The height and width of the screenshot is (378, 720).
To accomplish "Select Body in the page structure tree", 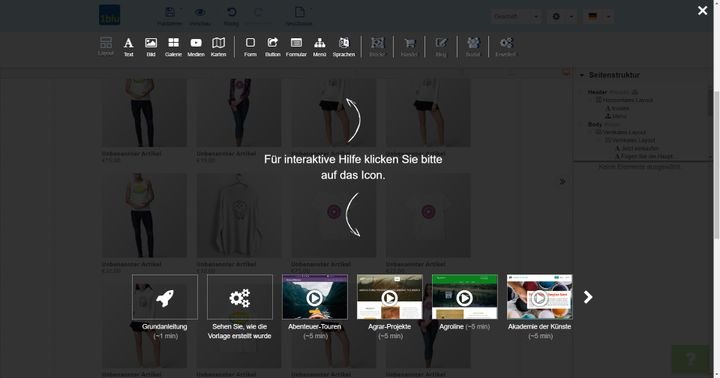I will pos(595,124).
